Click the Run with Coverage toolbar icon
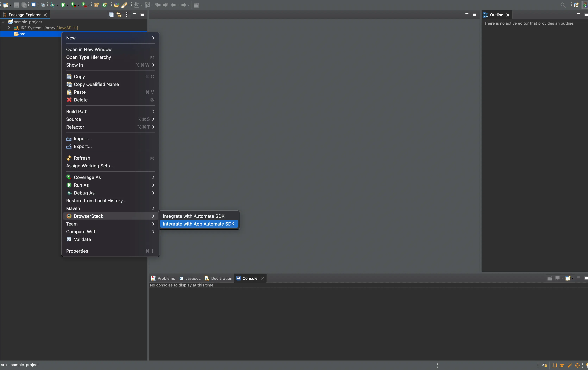This screenshot has height=370, width=588. (x=73, y=5)
